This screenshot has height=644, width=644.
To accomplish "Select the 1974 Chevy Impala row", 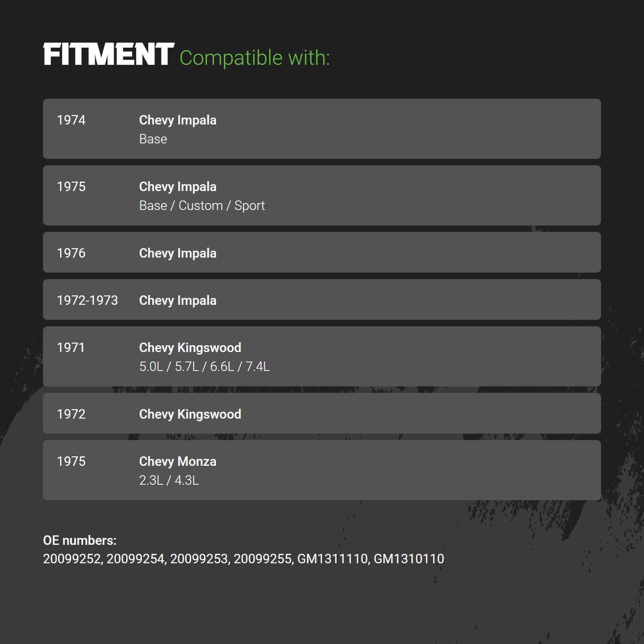I will pos(322,129).
